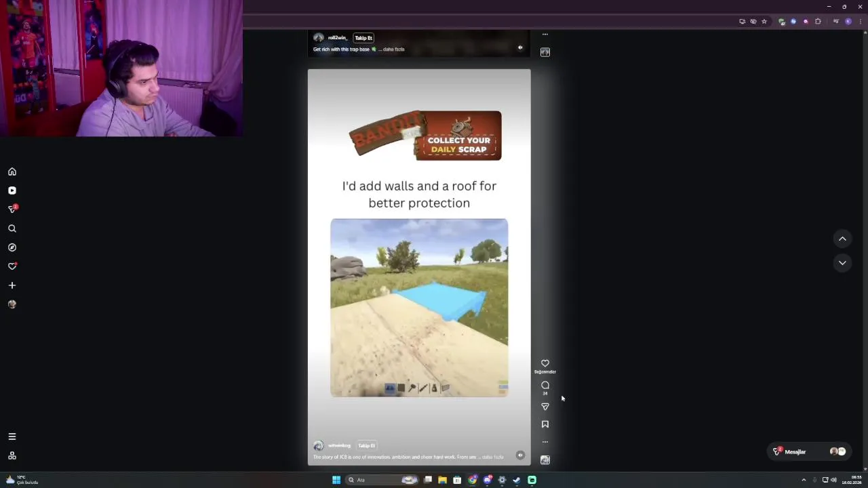
Task: Open the profile avatar in the sidebar
Action: (12, 304)
